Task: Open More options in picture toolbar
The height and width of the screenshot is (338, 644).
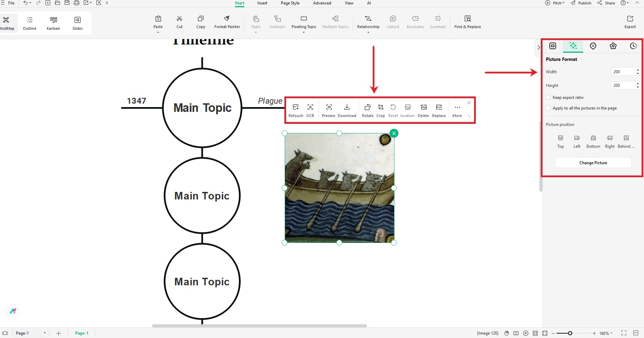Action: click(457, 110)
